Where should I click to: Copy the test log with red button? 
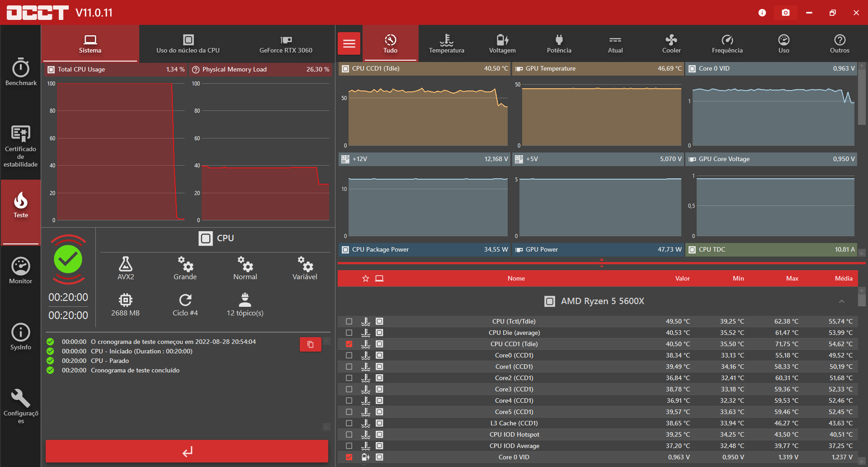tap(311, 344)
